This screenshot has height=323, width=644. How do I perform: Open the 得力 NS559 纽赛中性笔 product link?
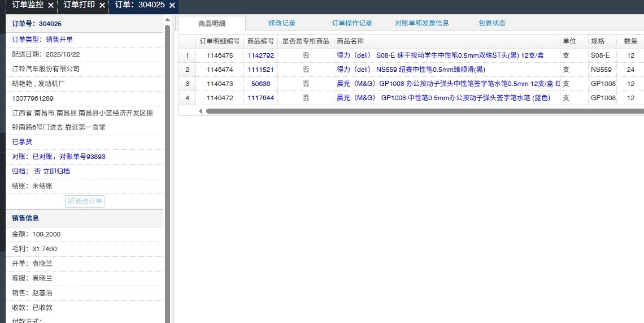click(x=411, y=70)
